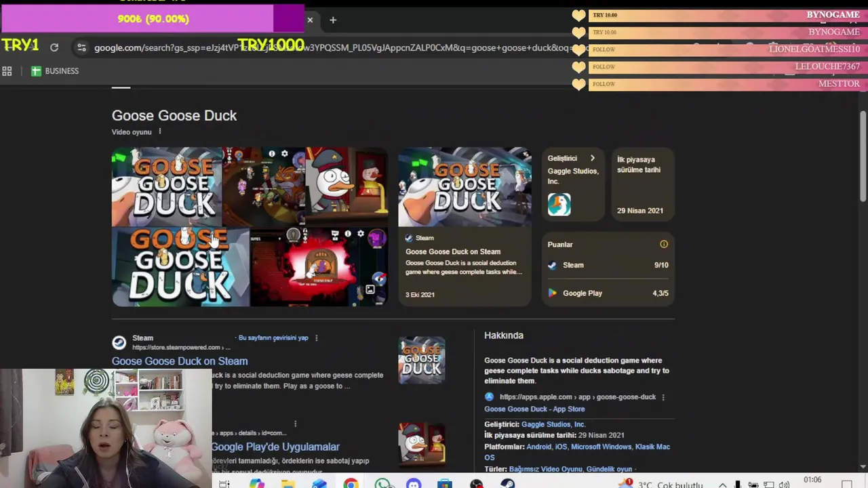The height and width of the screenshot is (488, 868).
Task: Open Microsoft Store from the taskbar
Action: pyautogui.click(x=445, y=484)
